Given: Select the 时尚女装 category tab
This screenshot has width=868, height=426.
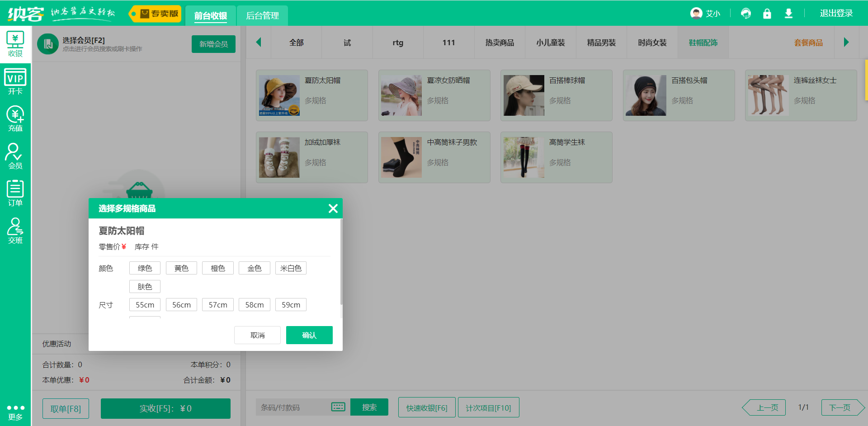Looking at the screenshot, I should [652, 42].
